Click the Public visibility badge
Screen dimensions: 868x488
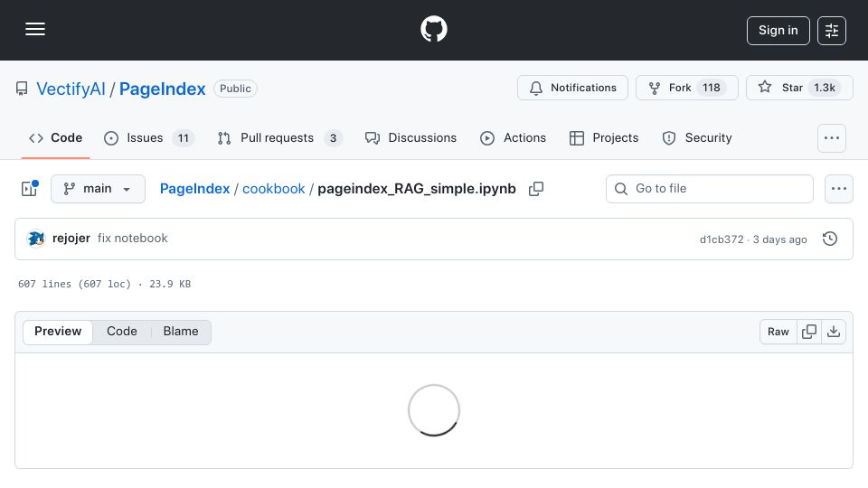[x=235, y=89]
